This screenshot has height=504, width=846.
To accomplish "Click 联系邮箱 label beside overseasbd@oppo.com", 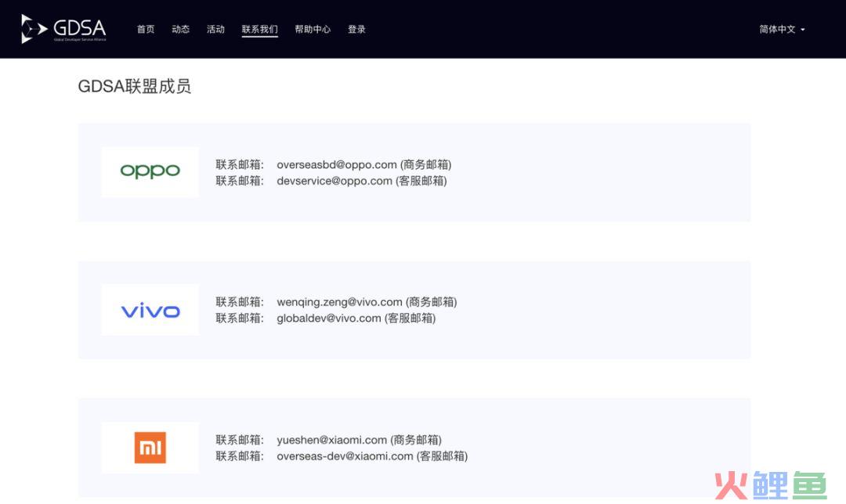I will [240, 164].
